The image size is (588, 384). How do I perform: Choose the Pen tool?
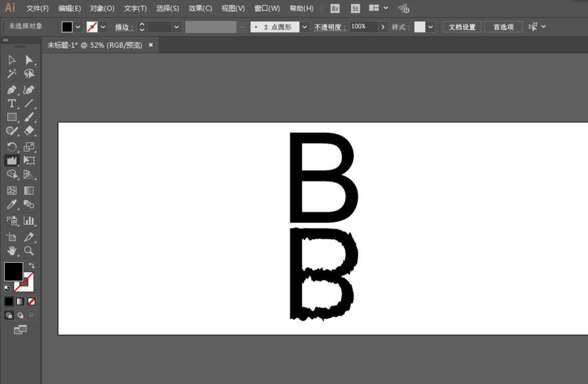[12, 89]
